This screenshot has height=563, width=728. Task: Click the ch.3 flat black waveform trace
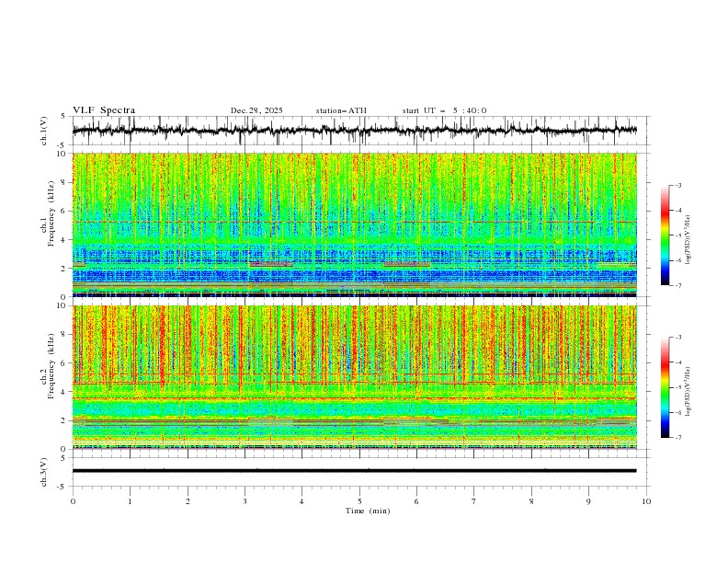[x=354, y=471]
